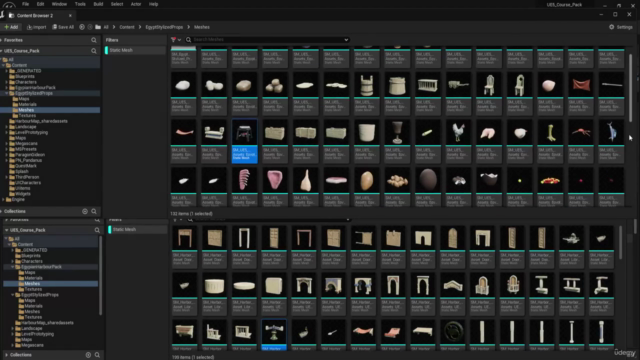
Task: Add a collection with the plus icon in the upper Collections
Action: click(x=85, y=211)
